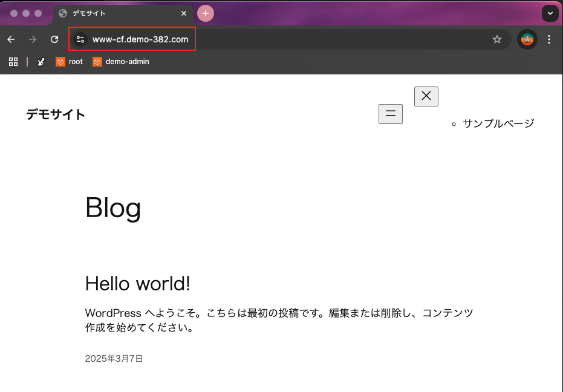Open the apps grid icon in bookmarks bar
Viewport: 563px width, 392px height.
tap(13, 62)
